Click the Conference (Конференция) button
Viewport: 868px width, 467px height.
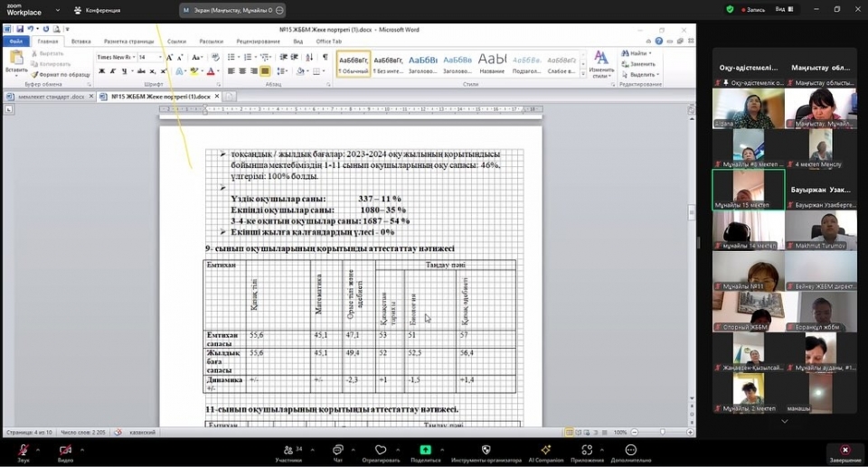(x=98, y=10)
